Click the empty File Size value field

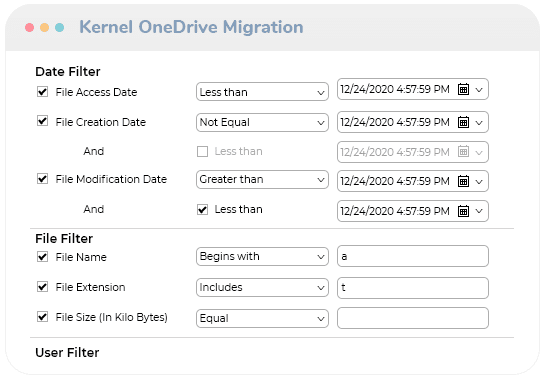point(413,318)
